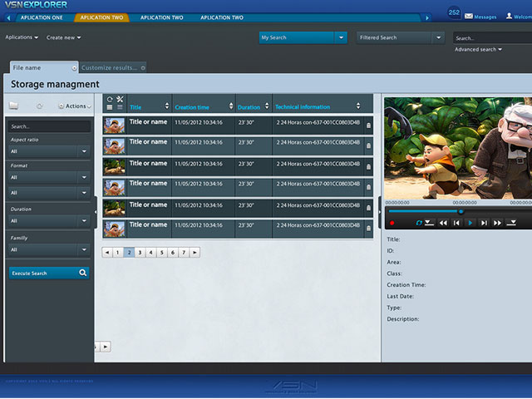Screen dimensions: 532x399
Task: Set the mark-out point in the player
Action: coord(511,223)
